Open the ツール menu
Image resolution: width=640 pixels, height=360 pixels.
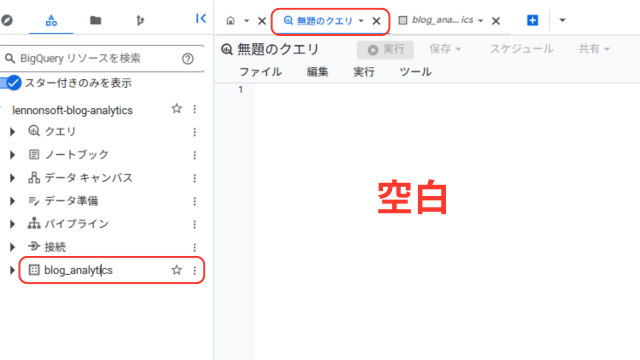(415, 72)
